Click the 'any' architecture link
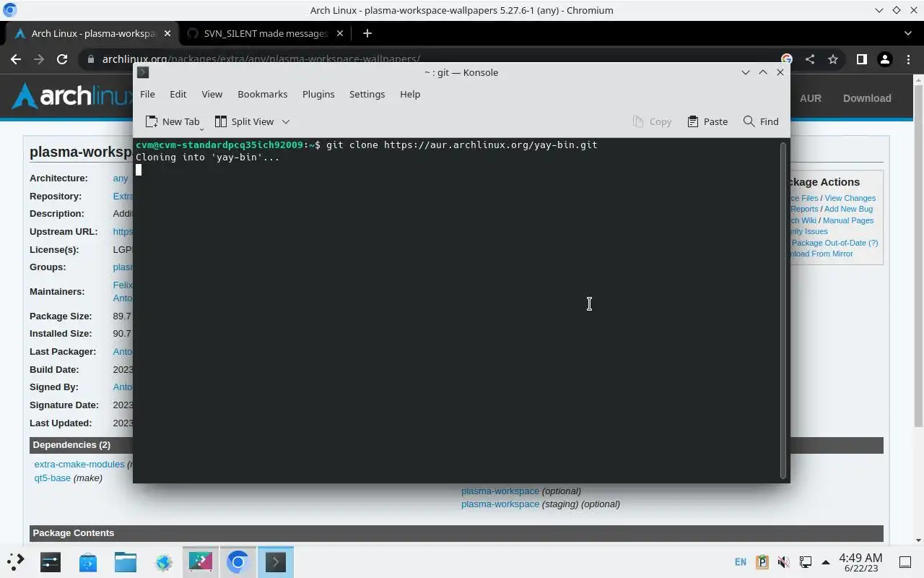This screenshot has width=924, height=578. pos(121,178)
